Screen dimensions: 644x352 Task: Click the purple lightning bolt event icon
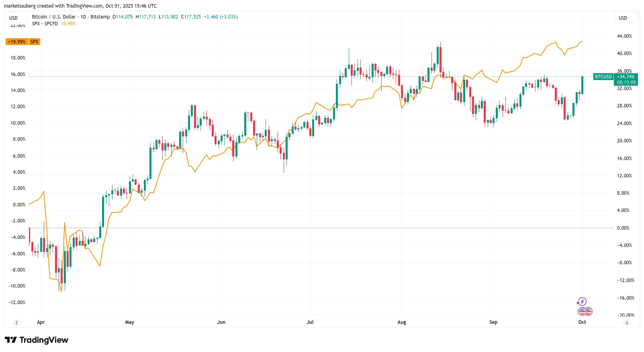582,301
